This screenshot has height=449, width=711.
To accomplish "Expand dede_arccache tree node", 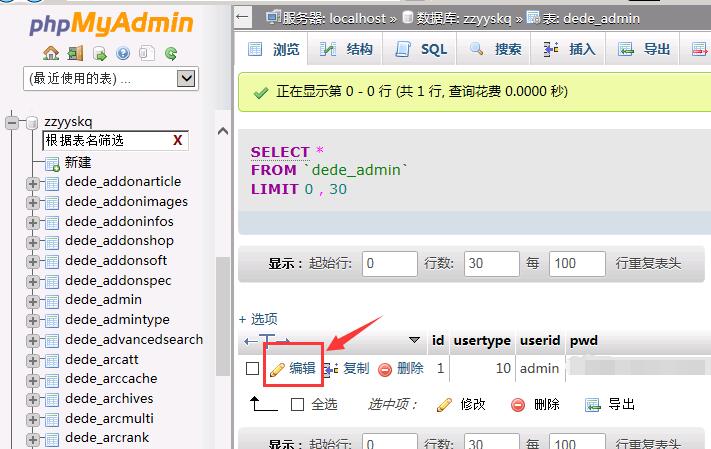I will (33, 381).
